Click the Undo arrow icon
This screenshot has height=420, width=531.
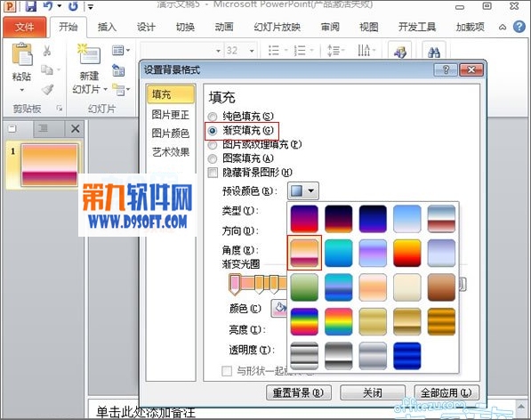click(48, 5)
